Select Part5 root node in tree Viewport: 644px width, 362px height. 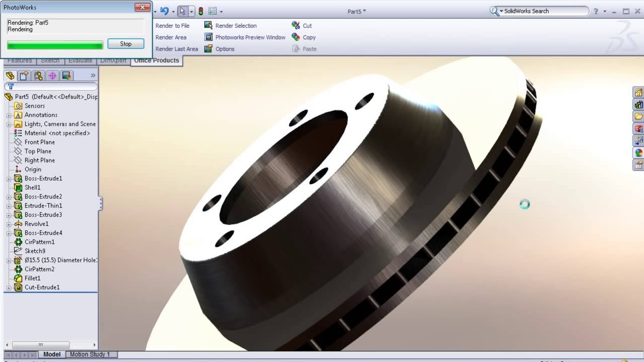coord(51,97)
